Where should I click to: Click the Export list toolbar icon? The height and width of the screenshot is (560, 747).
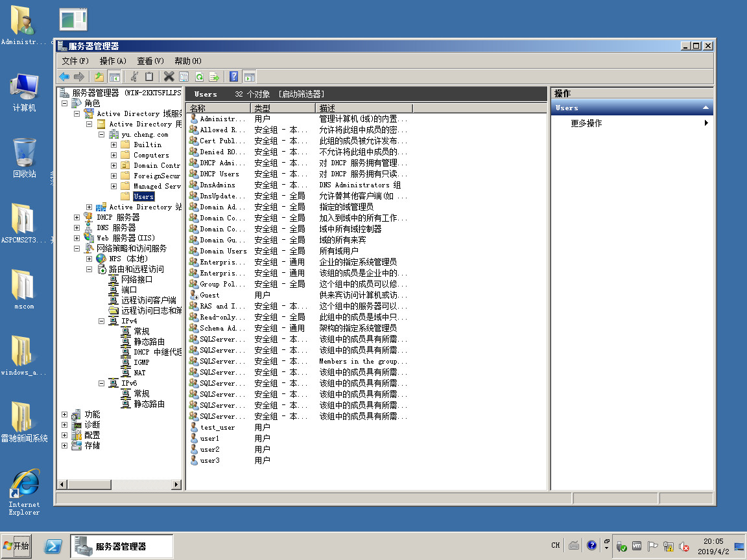[214, 76]
